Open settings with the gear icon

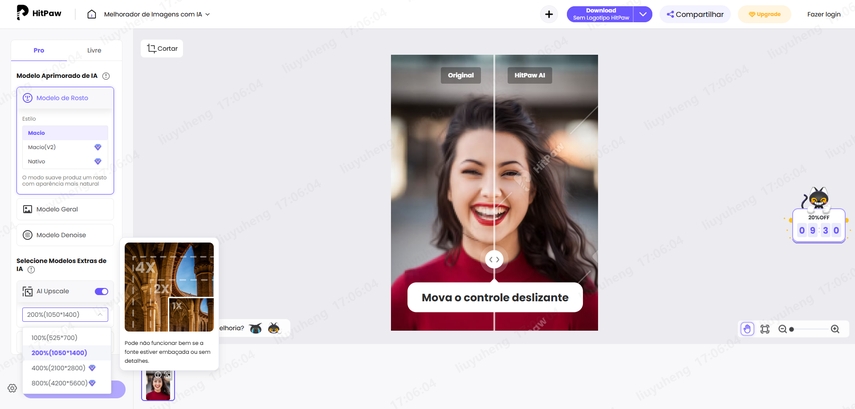[12, 388]
